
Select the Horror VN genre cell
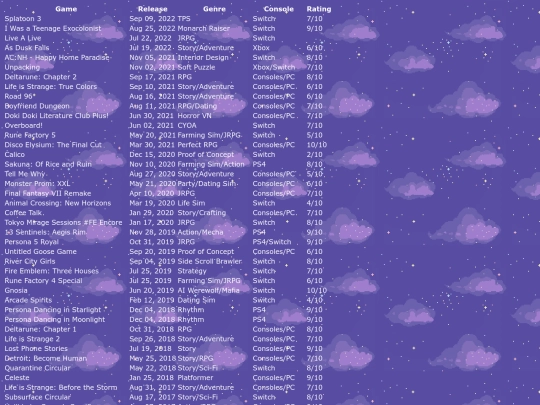pyautogui.click(x=194, y=115)
